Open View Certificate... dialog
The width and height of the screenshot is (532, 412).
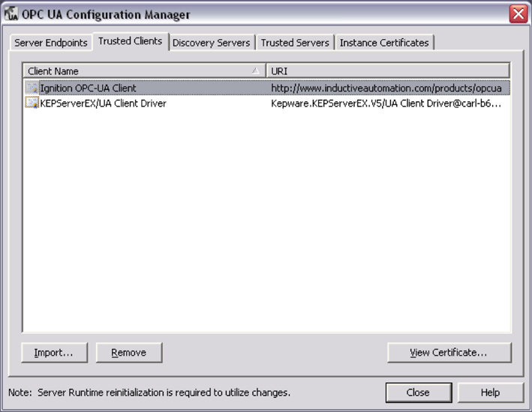[x=449, y=353]
